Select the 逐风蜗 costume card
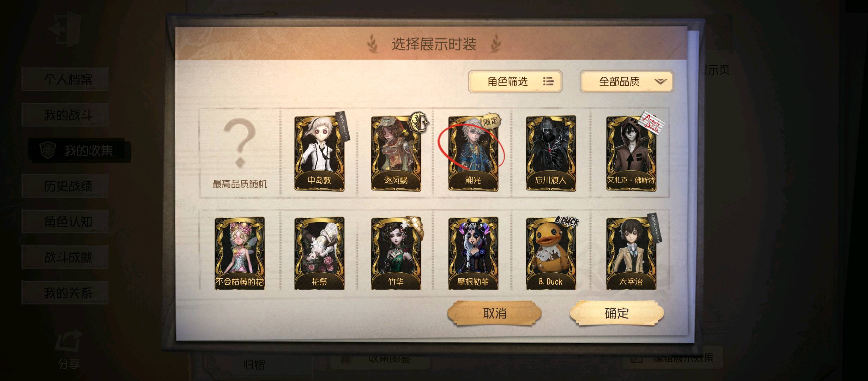This screenshot has width=868, height=381. click(396, 153)
